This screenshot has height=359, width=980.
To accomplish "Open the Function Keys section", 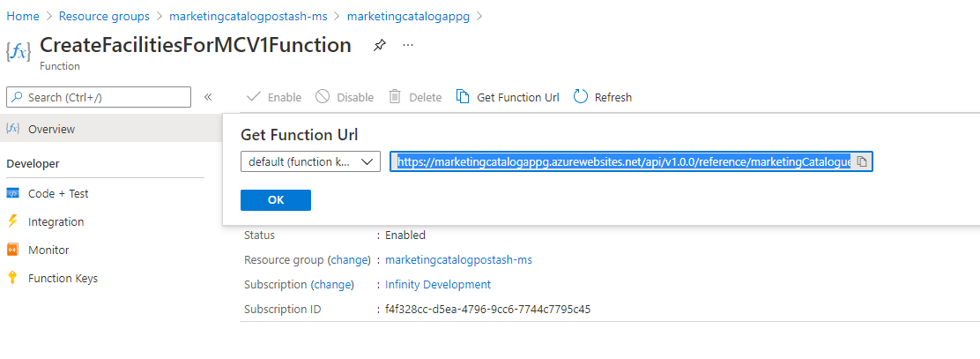I will tap(63, 278).
